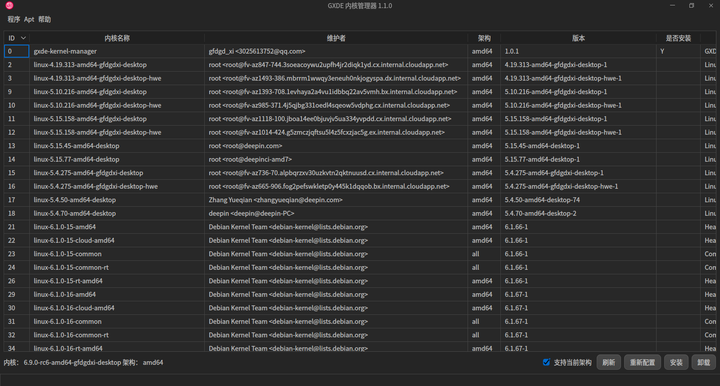720x386 pixels.
Task: Select linux-6.1.0-15-amd64 kernel name
Action: 65,227
